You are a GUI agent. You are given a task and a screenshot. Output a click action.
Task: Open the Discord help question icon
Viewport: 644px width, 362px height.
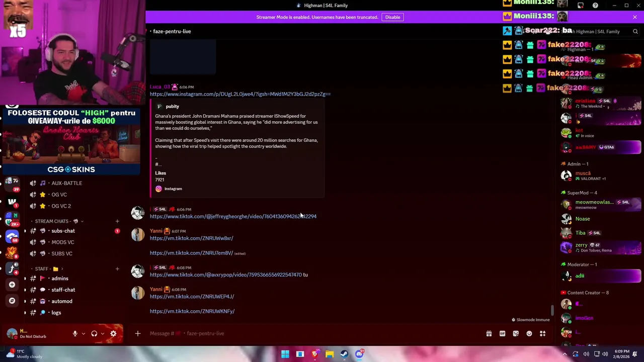click(x=595, y=6)
